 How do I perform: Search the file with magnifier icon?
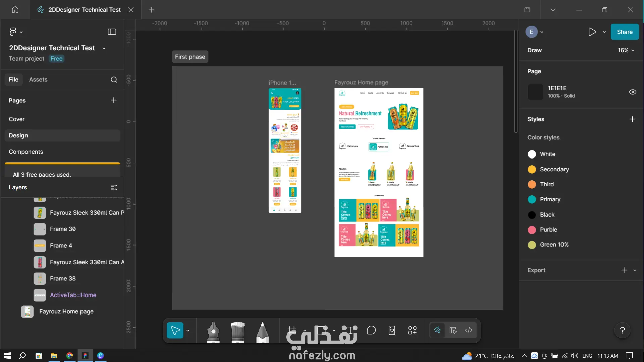click(114, 80)
